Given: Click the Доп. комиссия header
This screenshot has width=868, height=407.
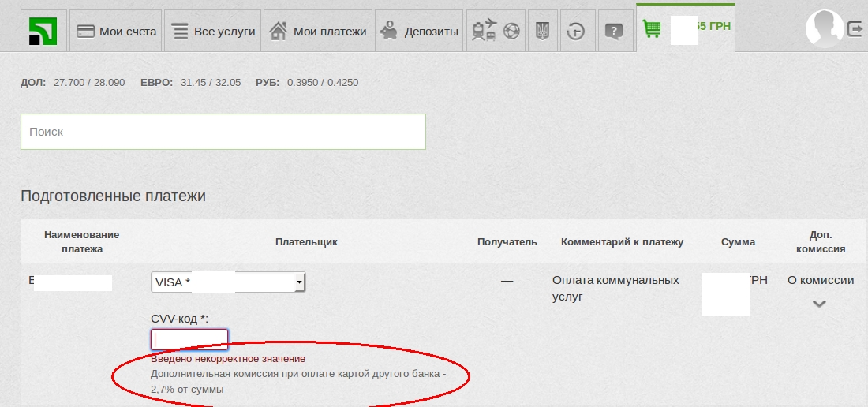Looking at the screenshot, I should point(821,241).
